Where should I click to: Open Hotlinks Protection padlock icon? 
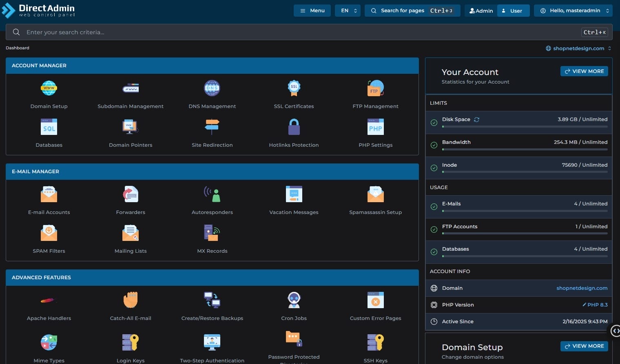294,127
